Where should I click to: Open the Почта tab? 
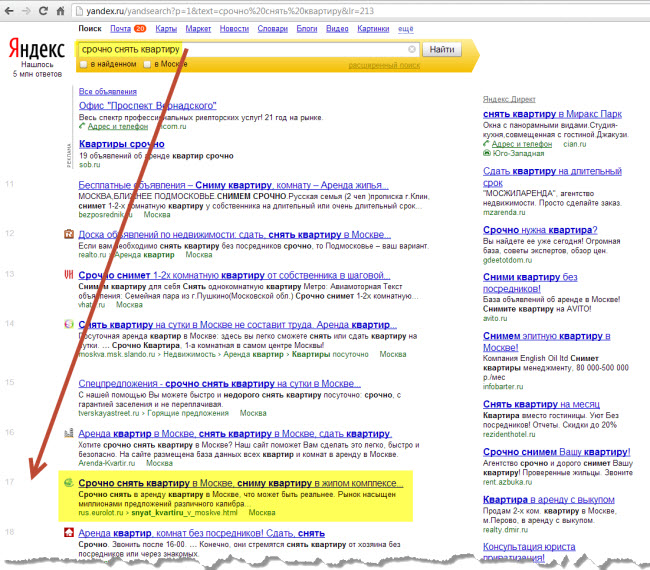(120, 29)
